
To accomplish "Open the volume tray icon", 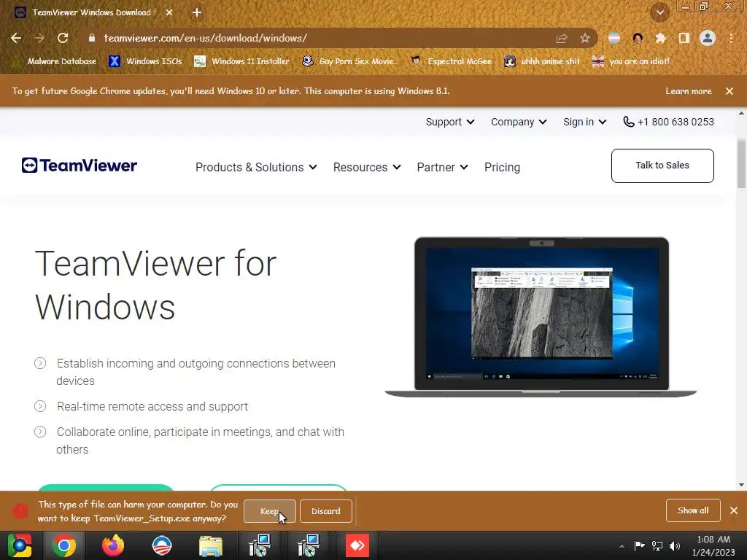I will tap(675, 545).
